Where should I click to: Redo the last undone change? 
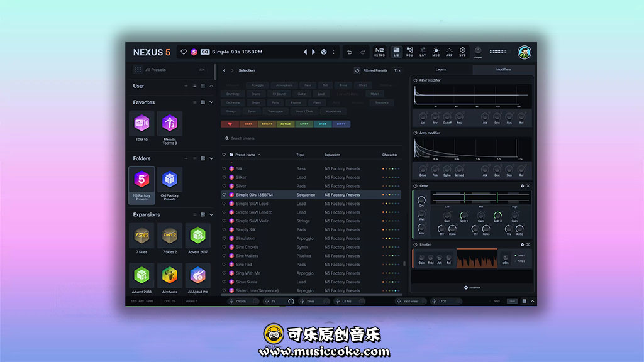[363, 52]
